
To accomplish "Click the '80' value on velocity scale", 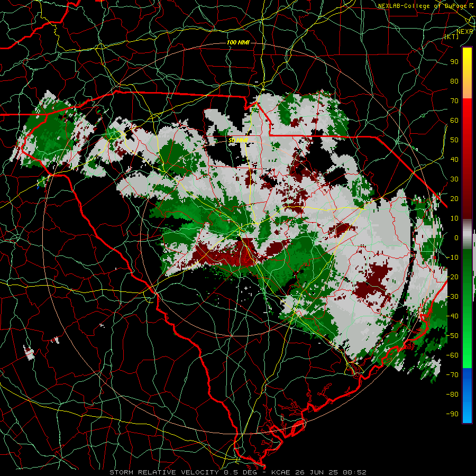I will point(454,81).
